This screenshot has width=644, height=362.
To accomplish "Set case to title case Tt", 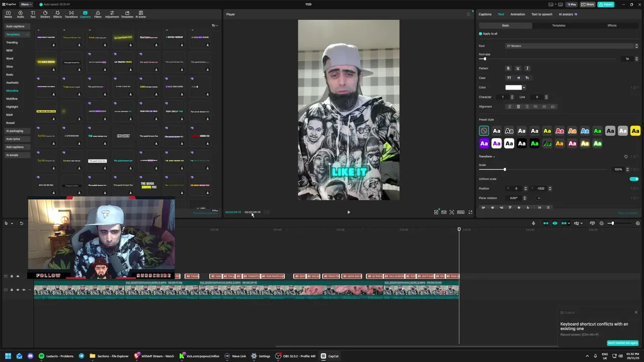I will click(527, 78).
